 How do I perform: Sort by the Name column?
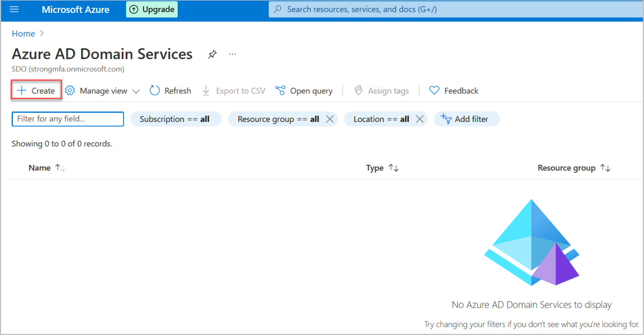point(47,168)
